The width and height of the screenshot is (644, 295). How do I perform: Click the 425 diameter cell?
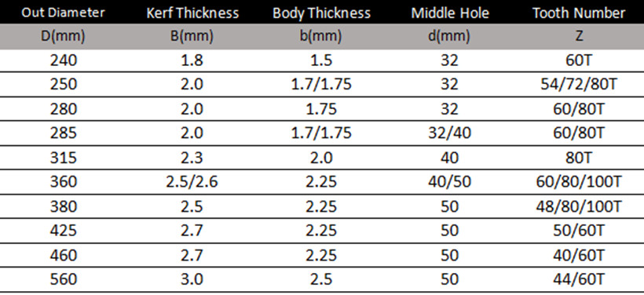point(64,230)
